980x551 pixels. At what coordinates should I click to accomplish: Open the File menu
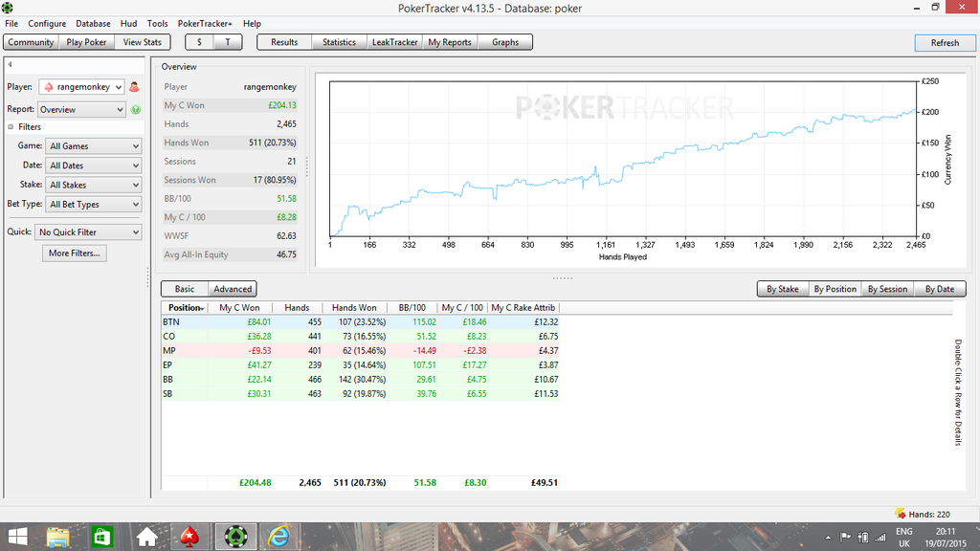(11, 24)
